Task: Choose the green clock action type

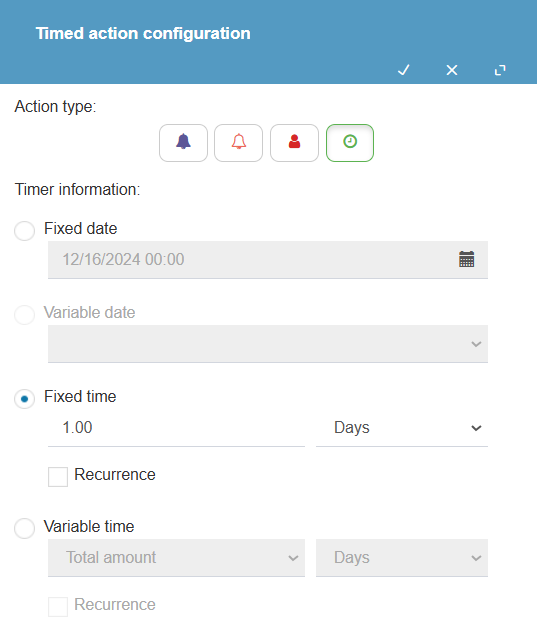Action: [350, 143]
